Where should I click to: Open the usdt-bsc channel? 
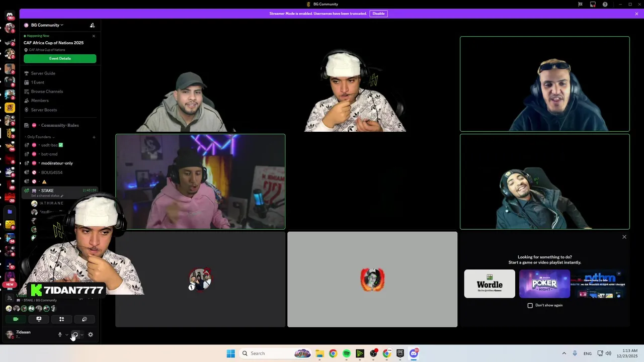59,145
